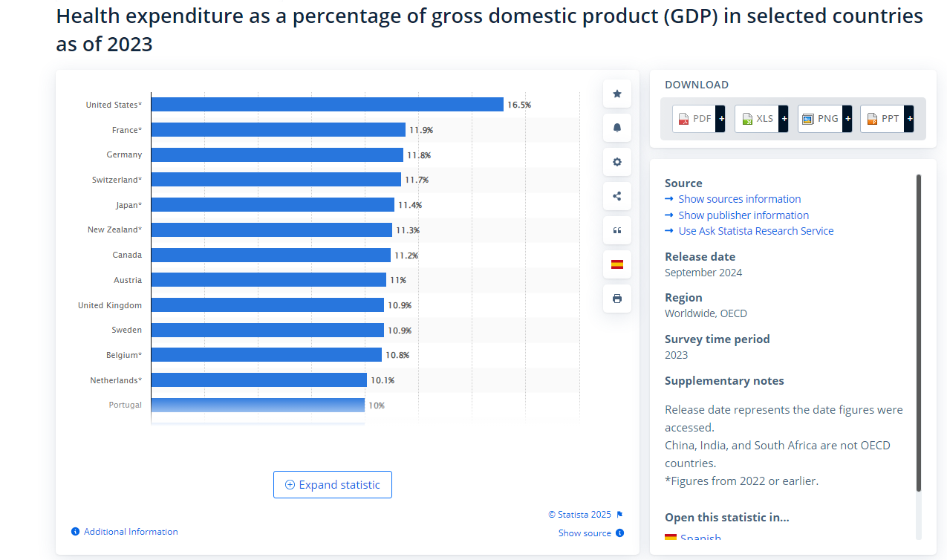Click the quotation citation icon

[616, 230]
